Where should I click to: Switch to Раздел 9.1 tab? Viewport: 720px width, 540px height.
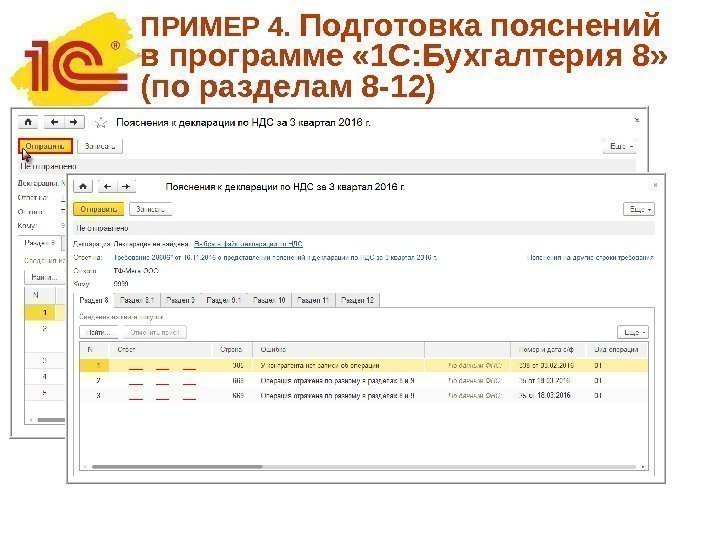pyautogui.click(x=224, y=300)
